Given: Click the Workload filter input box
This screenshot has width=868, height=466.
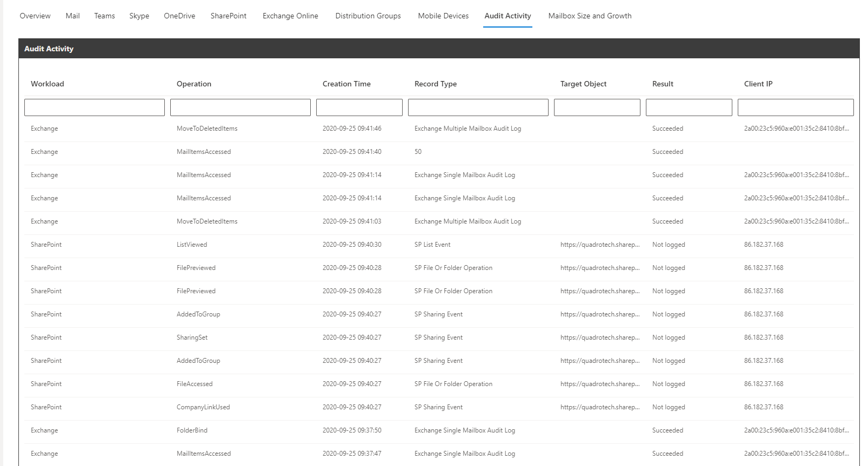Looking at the screenshot, I should pyautogui.click(x=95, y=107).
